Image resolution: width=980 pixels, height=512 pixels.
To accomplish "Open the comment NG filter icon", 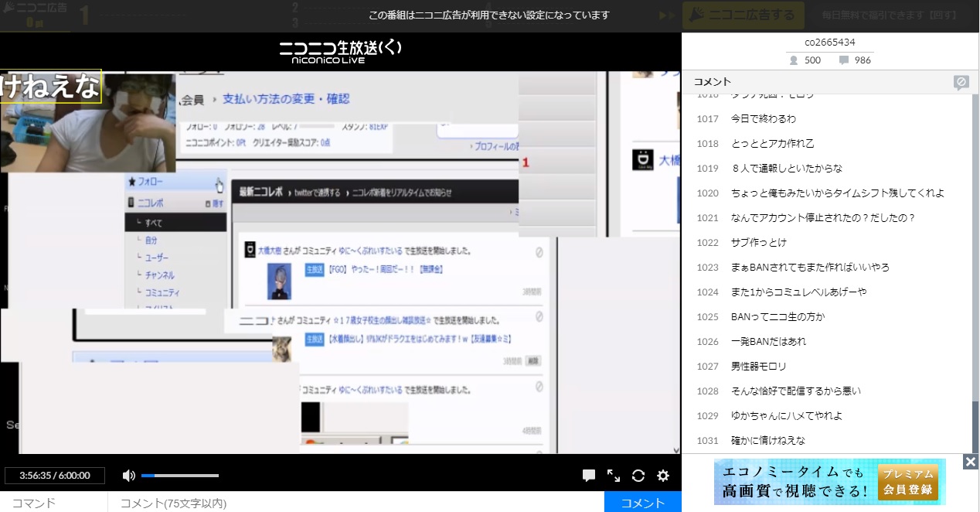I will tap(961, 82).
